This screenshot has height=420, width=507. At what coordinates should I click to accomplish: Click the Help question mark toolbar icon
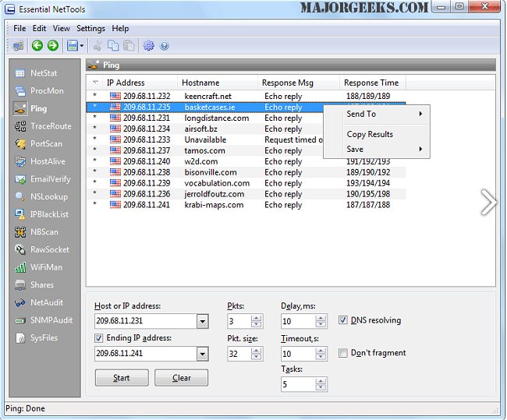[x=165, y=45]
